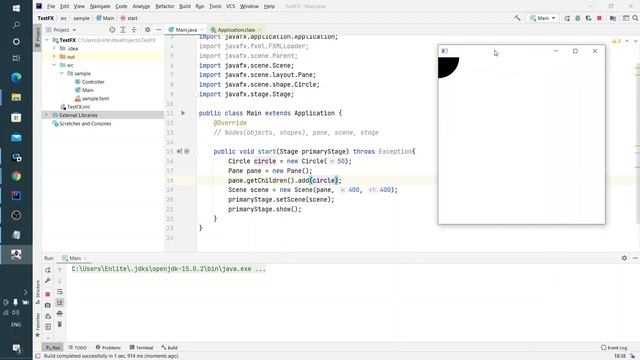Click the window layout icon beside search

point(625,18)
